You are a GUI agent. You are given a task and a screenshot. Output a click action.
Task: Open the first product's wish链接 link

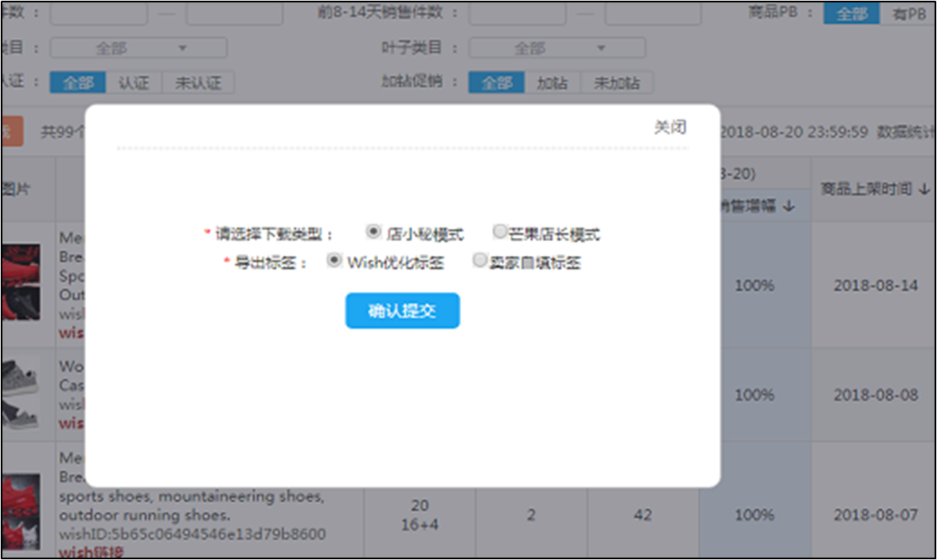click(71, 332)
